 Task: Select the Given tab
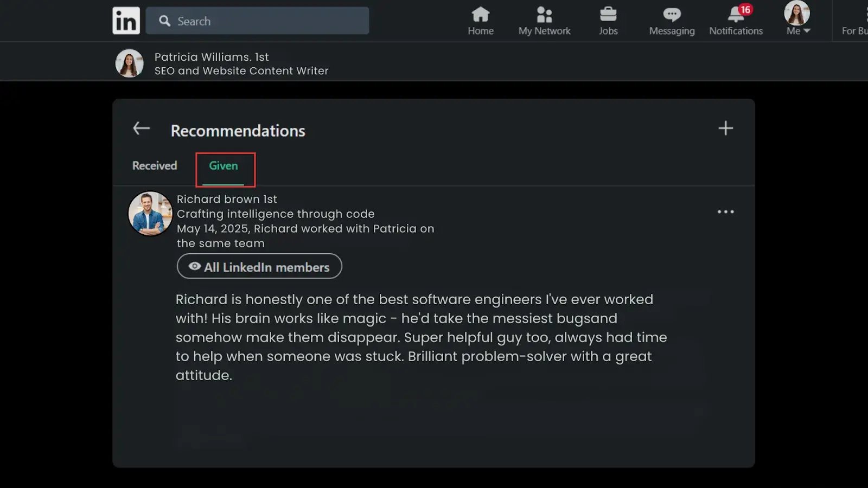tap(224, 166)
